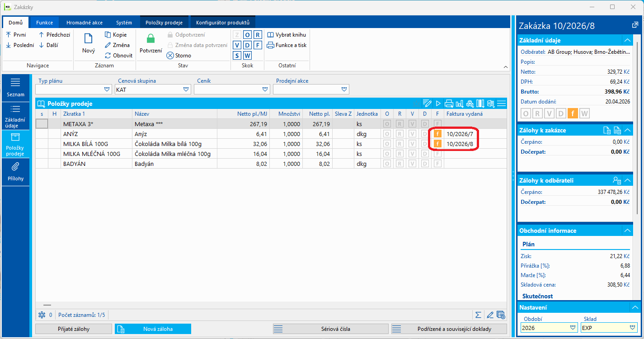This screenshot has height=339, width=644.
Task: Click the green Potvrzení lock icon
Action: click(150, 39)
